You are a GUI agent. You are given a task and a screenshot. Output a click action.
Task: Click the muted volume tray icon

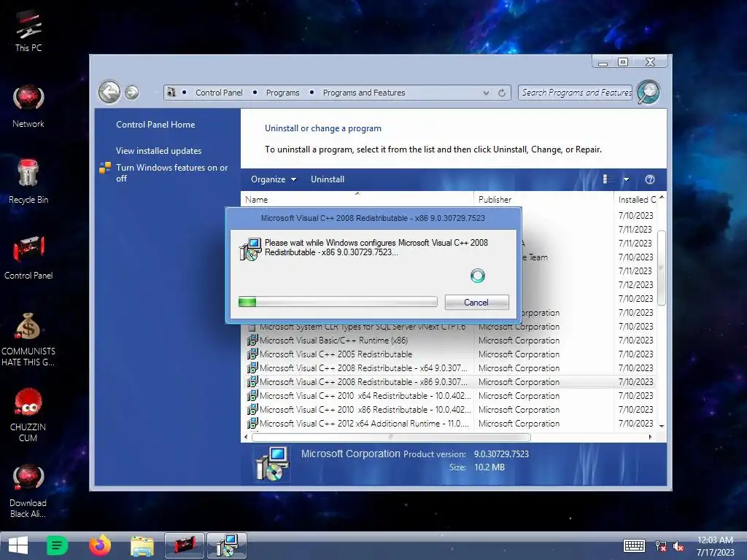pos(678,546)
